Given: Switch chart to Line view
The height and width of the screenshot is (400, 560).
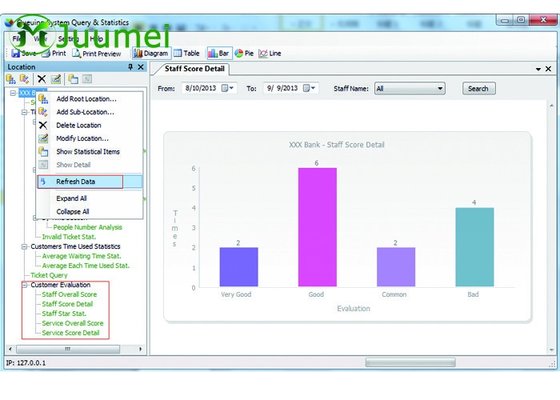Looking at the screenshot, I should [270, 53].
